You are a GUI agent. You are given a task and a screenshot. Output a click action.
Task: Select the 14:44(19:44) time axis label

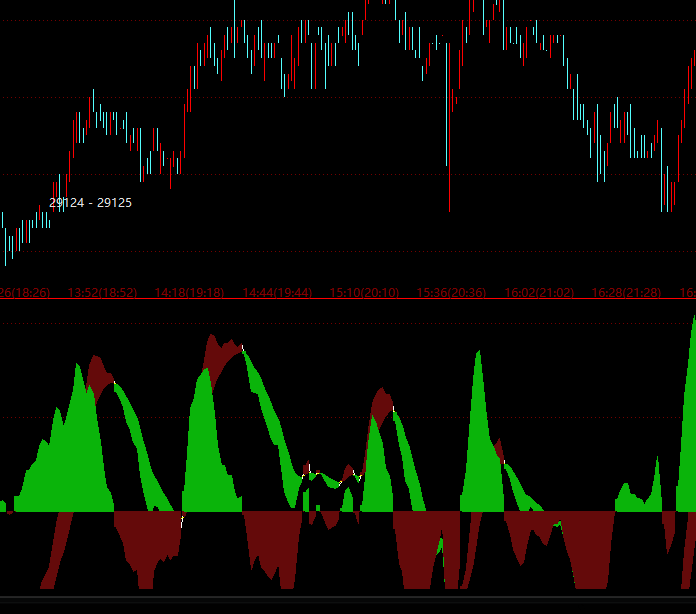click(277, 293)
